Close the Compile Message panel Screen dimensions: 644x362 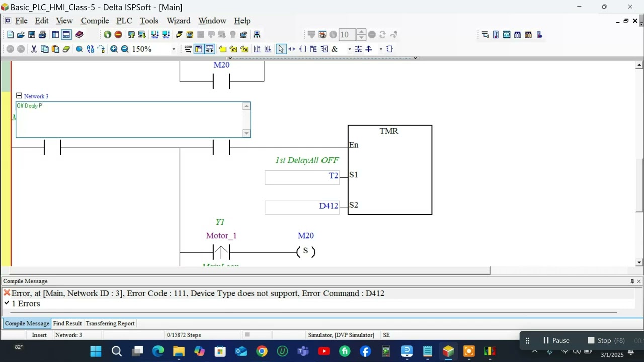tap(639, 281)
